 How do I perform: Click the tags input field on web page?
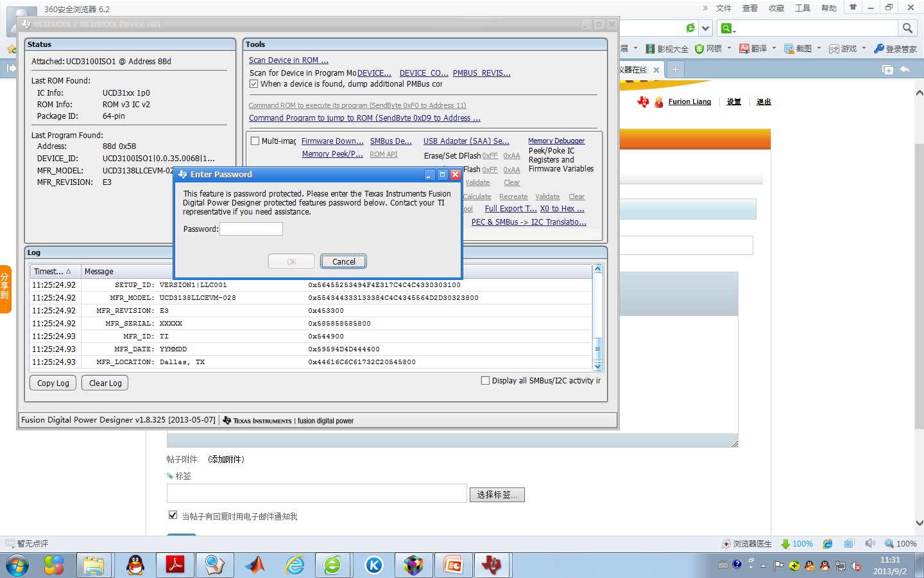(317, 493)
